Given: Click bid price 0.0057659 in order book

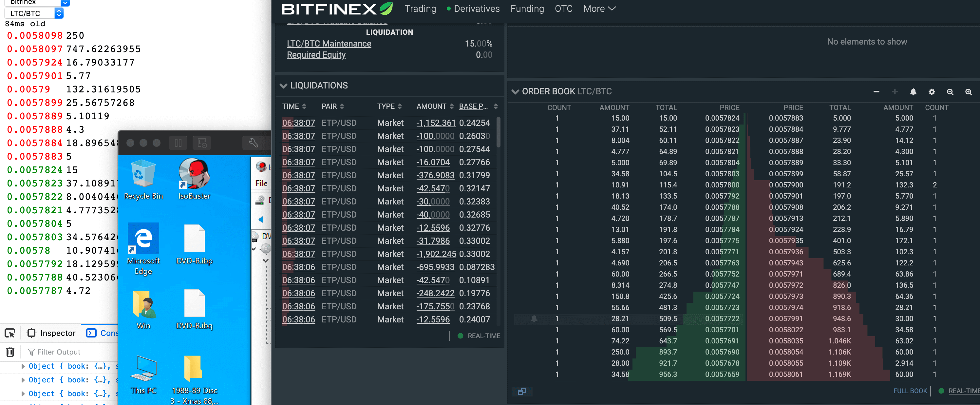Looking at the screenshot, I should tap(722, 375).
